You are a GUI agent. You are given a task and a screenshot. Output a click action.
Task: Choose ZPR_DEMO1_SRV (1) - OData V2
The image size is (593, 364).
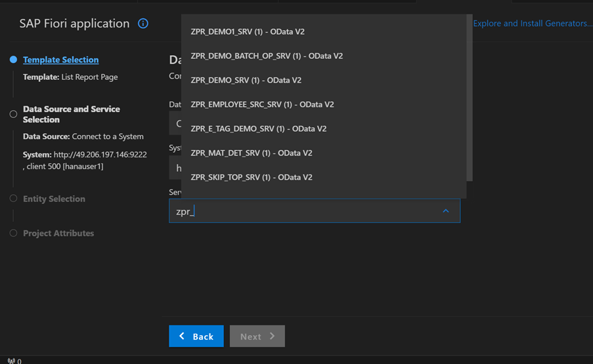pyautogui.click(x=324, y=31)
